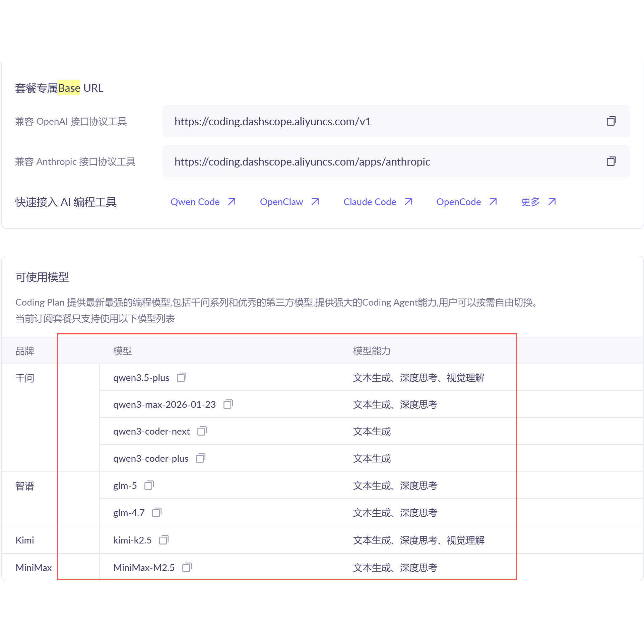Screen dimensions: 644x644
Task: Select the qwen3-coder-plus model text
Action: (151, 458)
